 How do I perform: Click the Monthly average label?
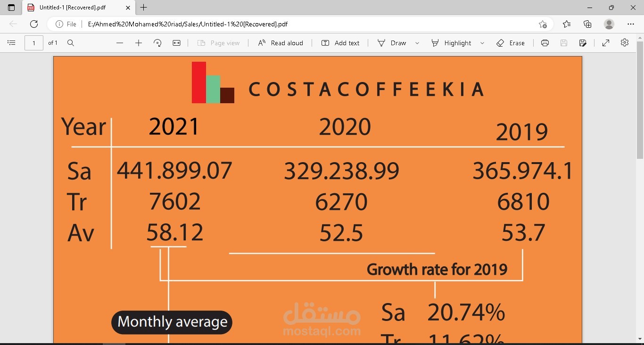pyautogui.click(x=172, y=322)
